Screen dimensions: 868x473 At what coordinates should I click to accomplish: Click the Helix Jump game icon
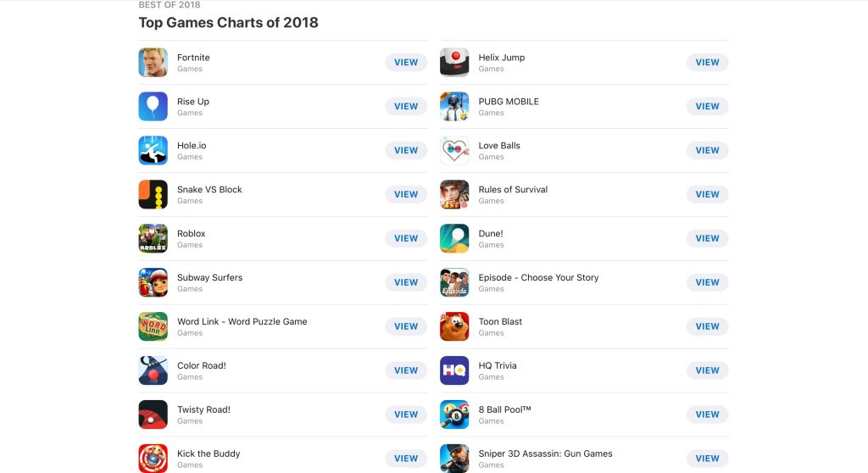[454, 62]
